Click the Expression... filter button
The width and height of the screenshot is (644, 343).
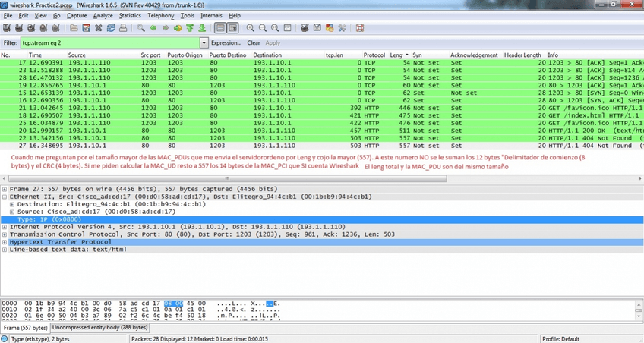pyautogui.click(x=226, y=43)
